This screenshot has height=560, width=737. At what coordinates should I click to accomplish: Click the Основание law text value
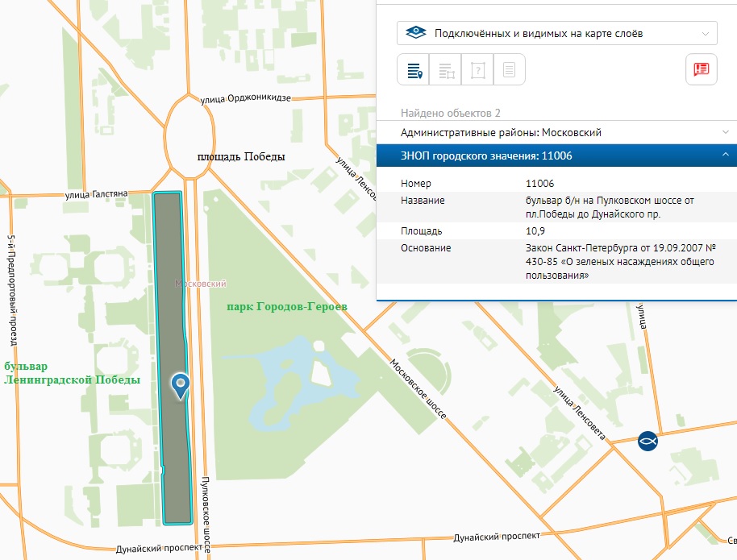[615, 262]
